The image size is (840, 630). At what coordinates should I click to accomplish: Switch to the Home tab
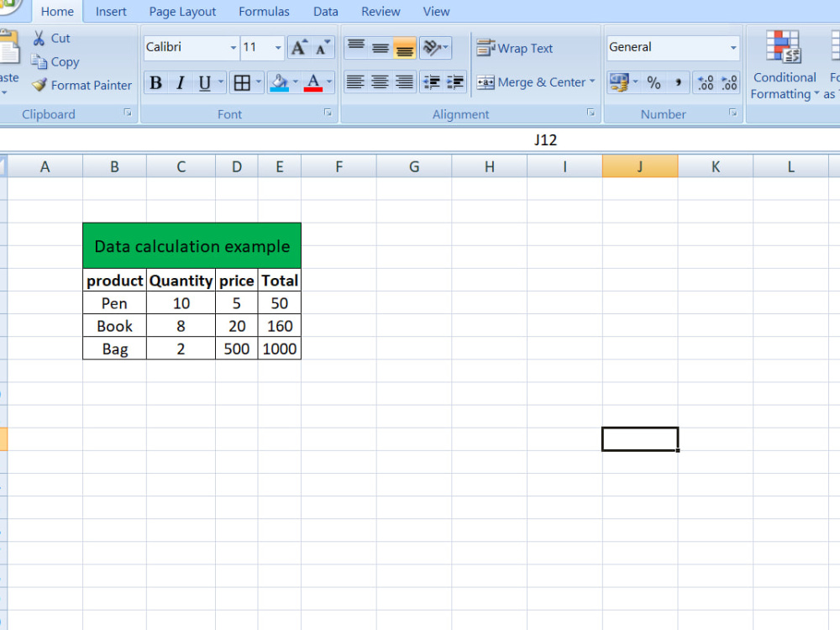[x=57, y=11]
